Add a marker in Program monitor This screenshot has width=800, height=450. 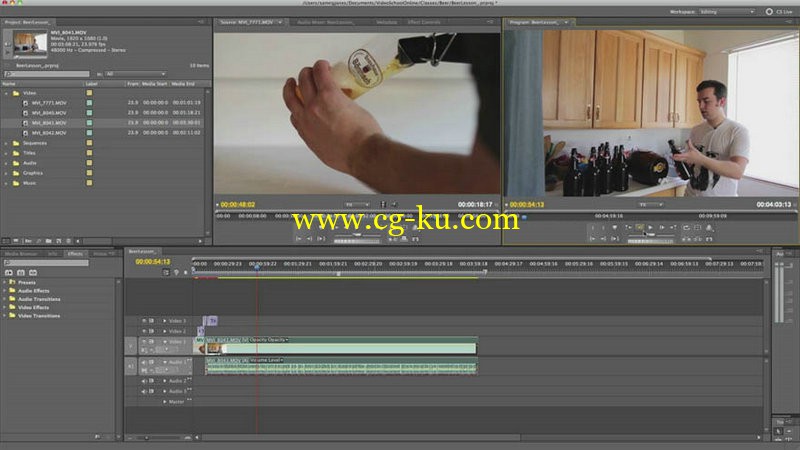click(614, 228)
